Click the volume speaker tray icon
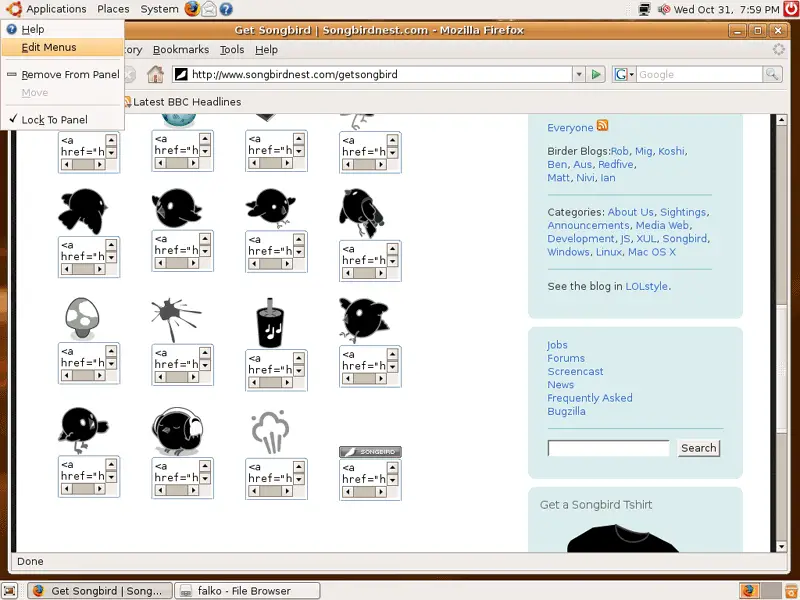The height and width of the screenshot is (600, 800). [664, 9]
